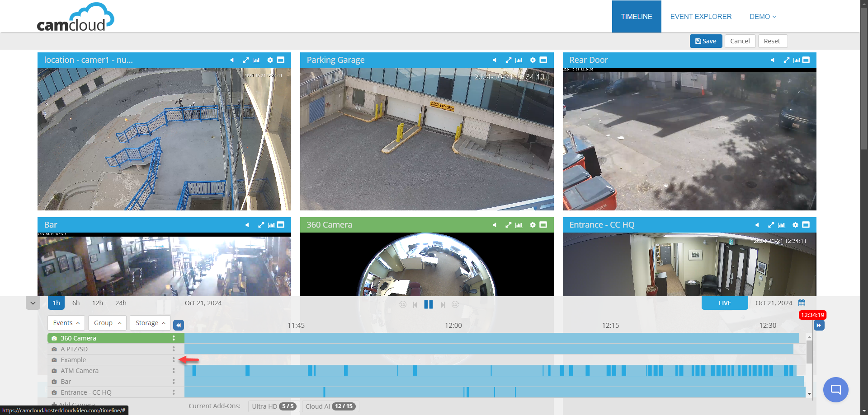
Task: Open three-dot menu for Example camera row
Action: 173,360
